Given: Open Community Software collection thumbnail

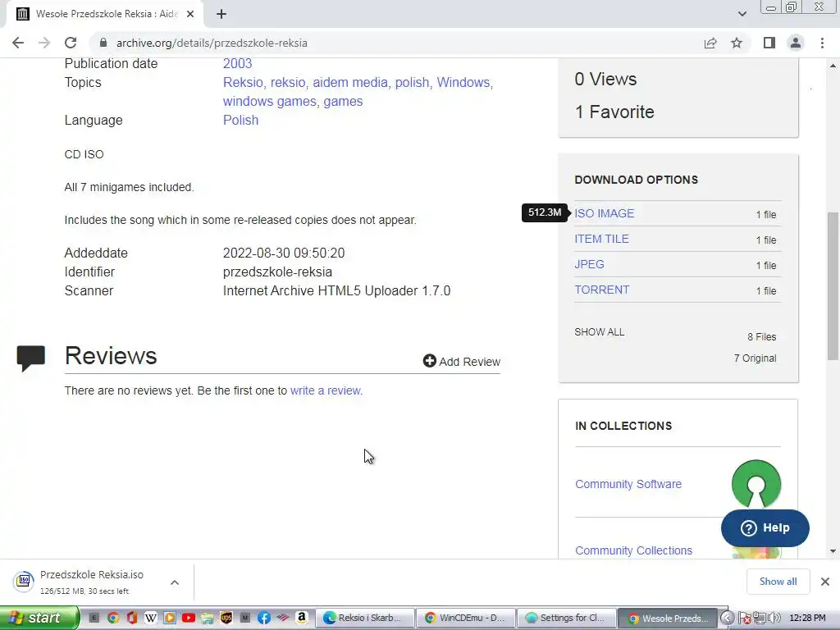Looking at the screenshot, I should pyautogui.click(x=756, y=483).
